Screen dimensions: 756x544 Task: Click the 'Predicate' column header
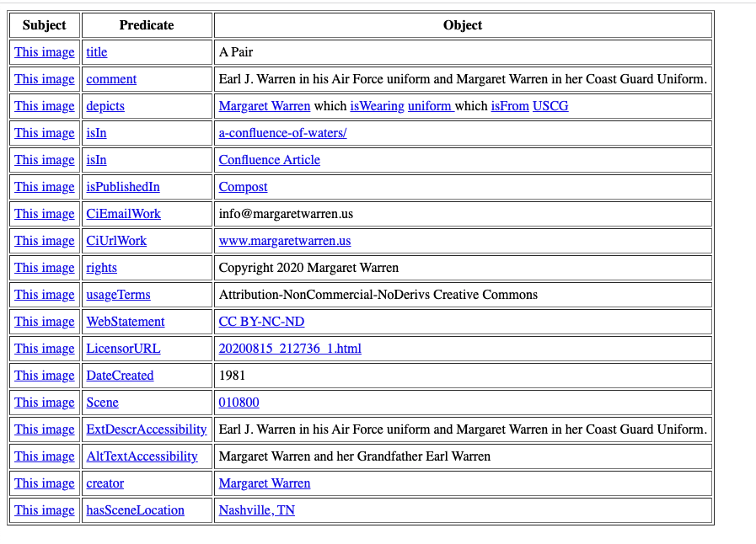coord(147,25)
